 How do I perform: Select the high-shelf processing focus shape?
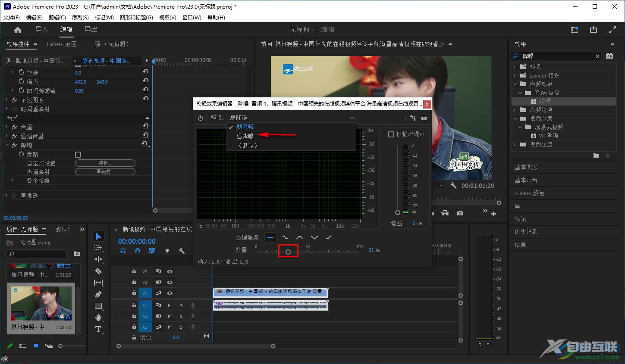pos(329,237)
